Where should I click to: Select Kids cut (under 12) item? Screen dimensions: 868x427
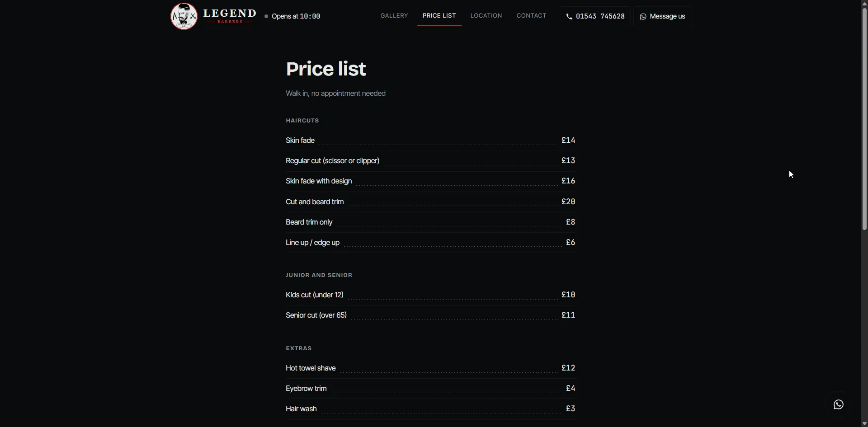(x=430, y=295)
